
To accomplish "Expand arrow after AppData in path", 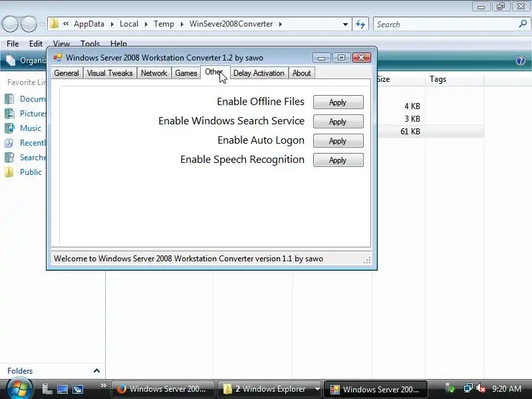I will click(112, 24).
